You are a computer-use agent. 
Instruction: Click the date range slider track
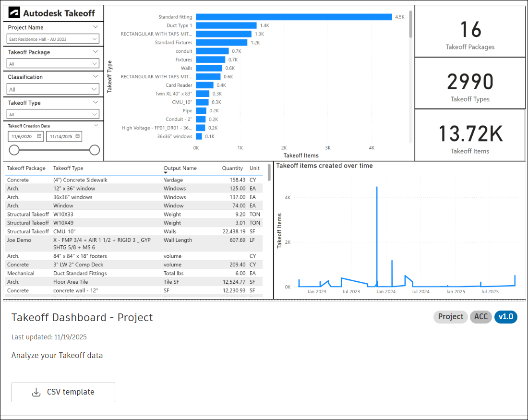pos(54,150)
